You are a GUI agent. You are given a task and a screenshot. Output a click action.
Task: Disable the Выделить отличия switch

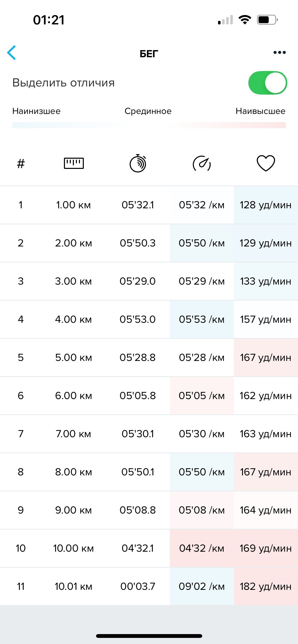267,83
